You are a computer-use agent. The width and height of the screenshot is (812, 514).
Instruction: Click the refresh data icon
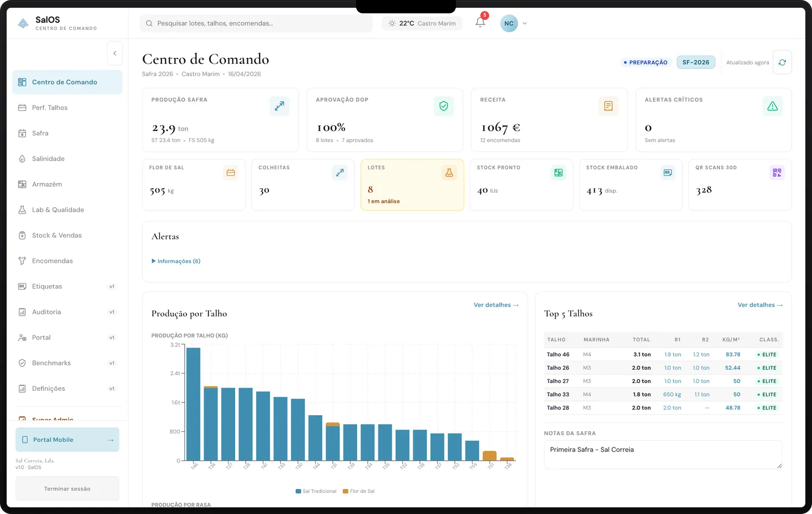click(782, 62)
